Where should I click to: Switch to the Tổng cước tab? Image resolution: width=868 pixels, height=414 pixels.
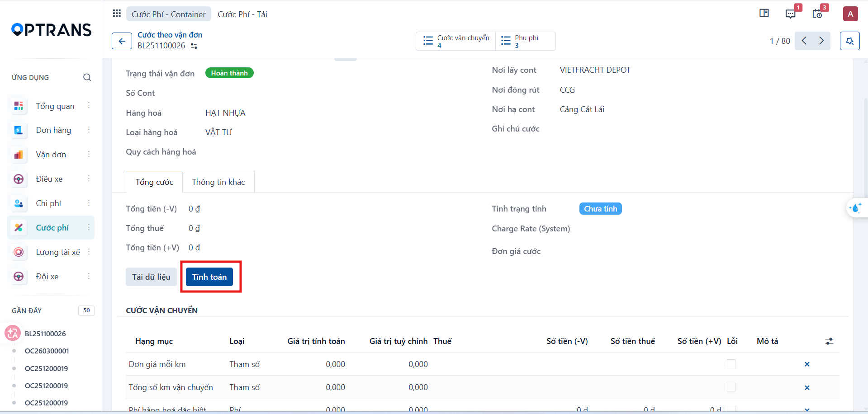pos(154,182)
